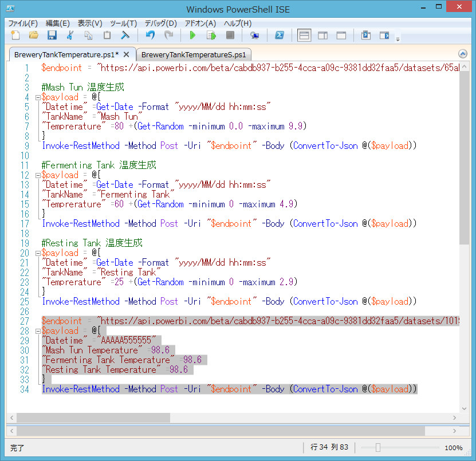Click the "AAAAA555555" string on line 29

127,340
